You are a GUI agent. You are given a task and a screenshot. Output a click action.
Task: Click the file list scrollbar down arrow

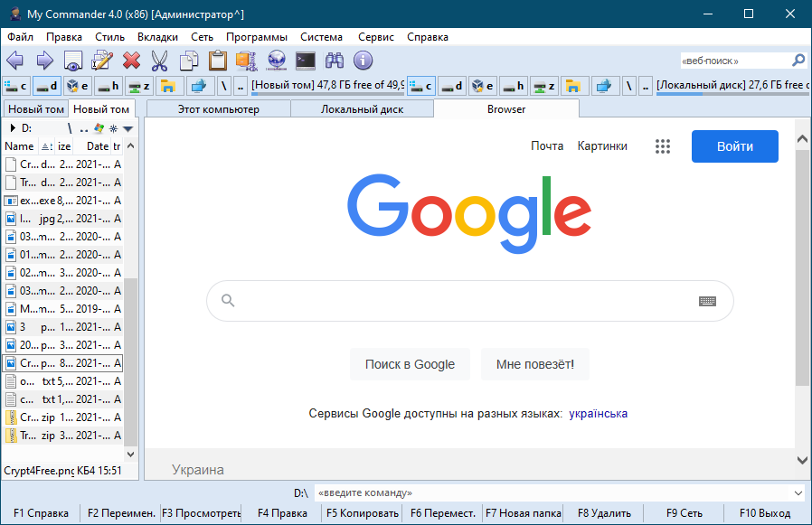tap(131, 455)
